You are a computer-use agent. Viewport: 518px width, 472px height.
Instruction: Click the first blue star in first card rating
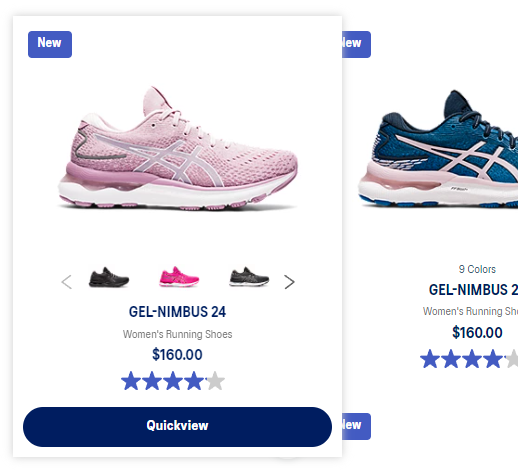(131, 381)
